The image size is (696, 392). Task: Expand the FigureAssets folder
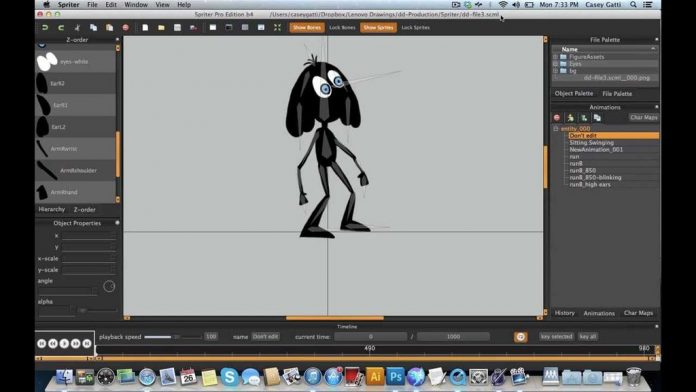coord(555,57)
